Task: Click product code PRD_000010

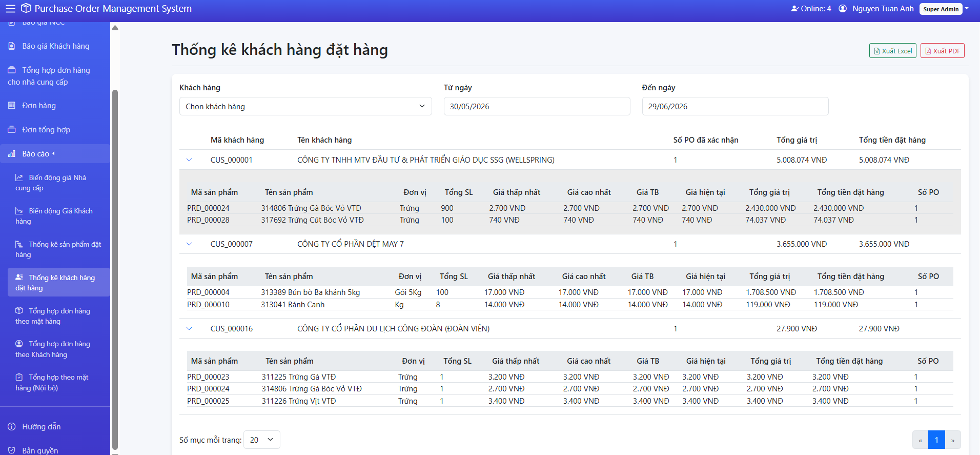Action: click(x=208, y=305)
